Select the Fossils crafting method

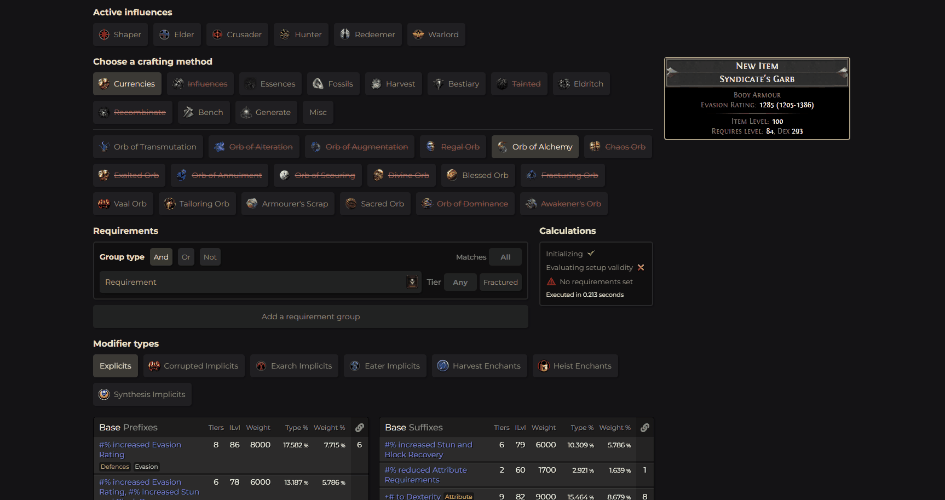click(x=333, y=84)
